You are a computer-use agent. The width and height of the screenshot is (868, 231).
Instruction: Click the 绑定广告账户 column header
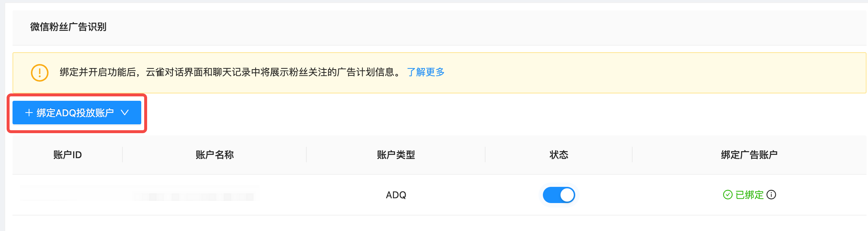749,155
